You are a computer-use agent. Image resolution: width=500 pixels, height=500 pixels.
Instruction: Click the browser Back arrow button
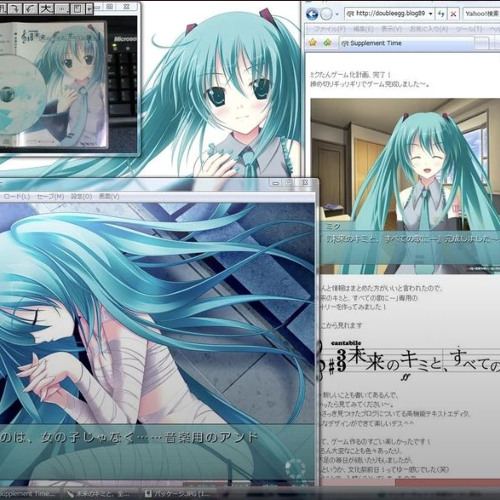312,14
